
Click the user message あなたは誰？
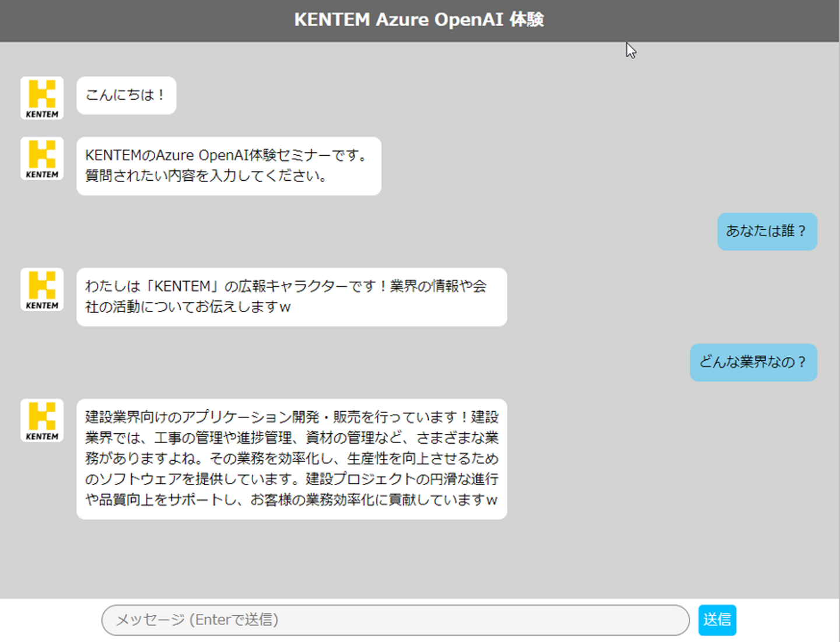point(767,231)
